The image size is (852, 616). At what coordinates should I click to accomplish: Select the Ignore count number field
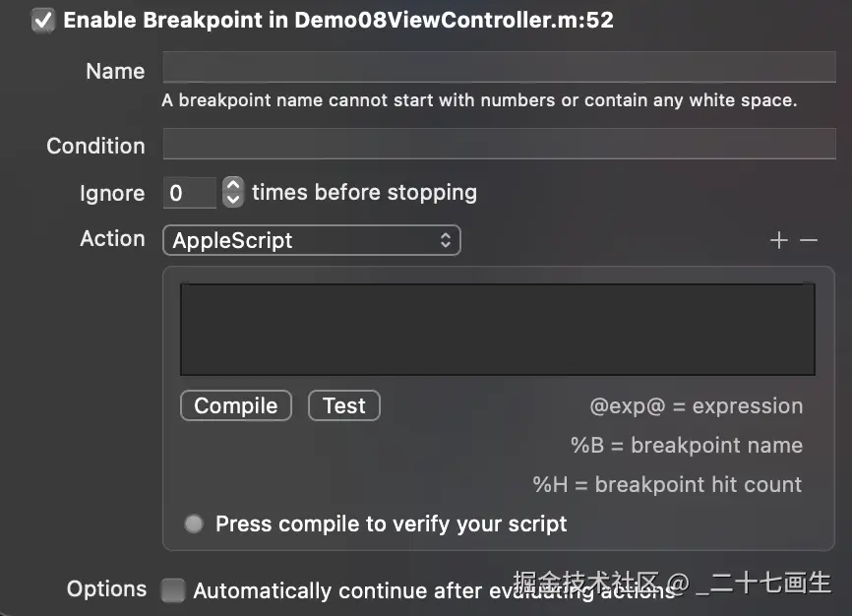tap(189, 193)
